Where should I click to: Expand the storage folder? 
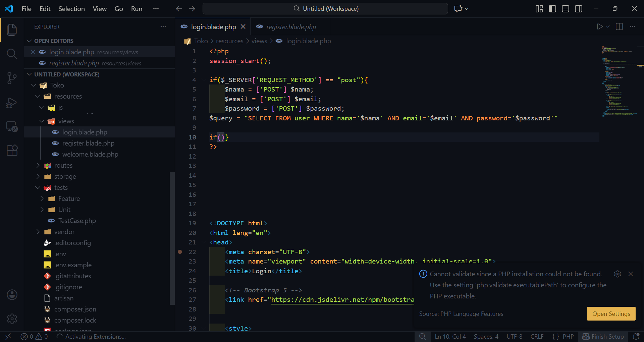tap(38, 176)
